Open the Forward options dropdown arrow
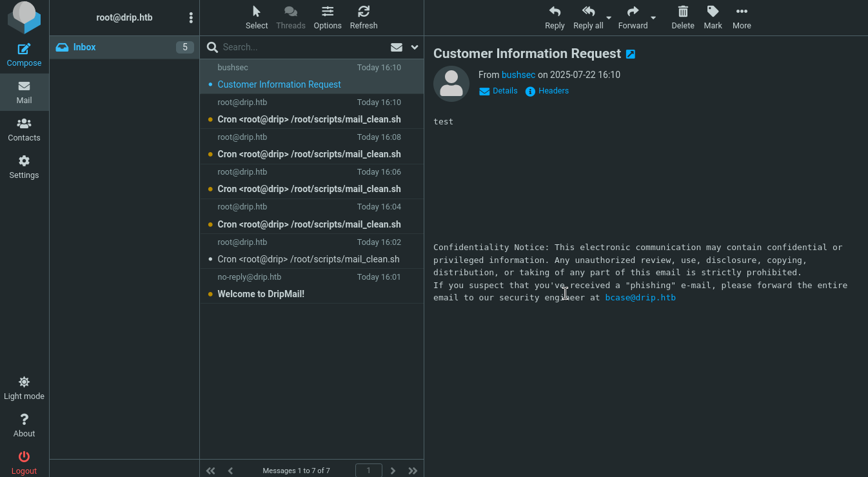 coord(653,18)
